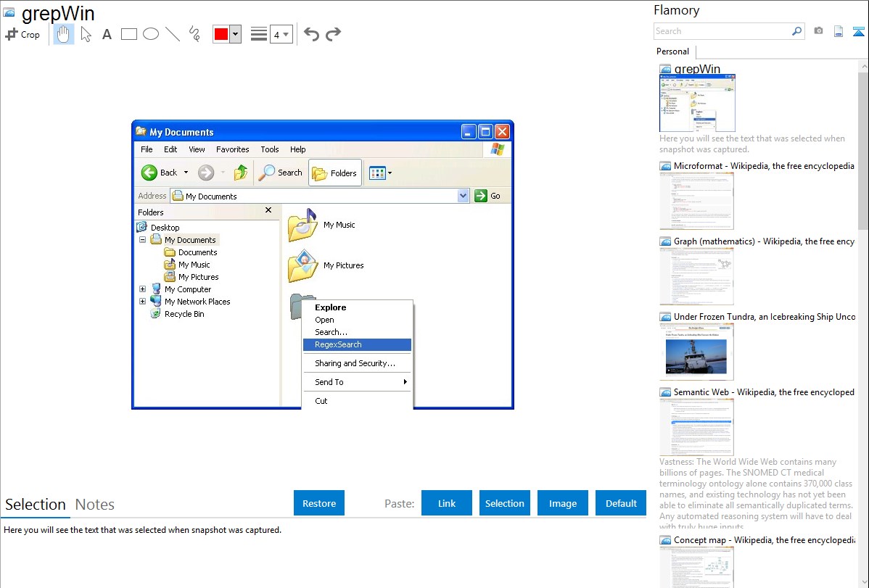Image resolution: width=869 pixels, height=588 pixels.
Task: Select the straight line tool
Action: coord(173,34)
